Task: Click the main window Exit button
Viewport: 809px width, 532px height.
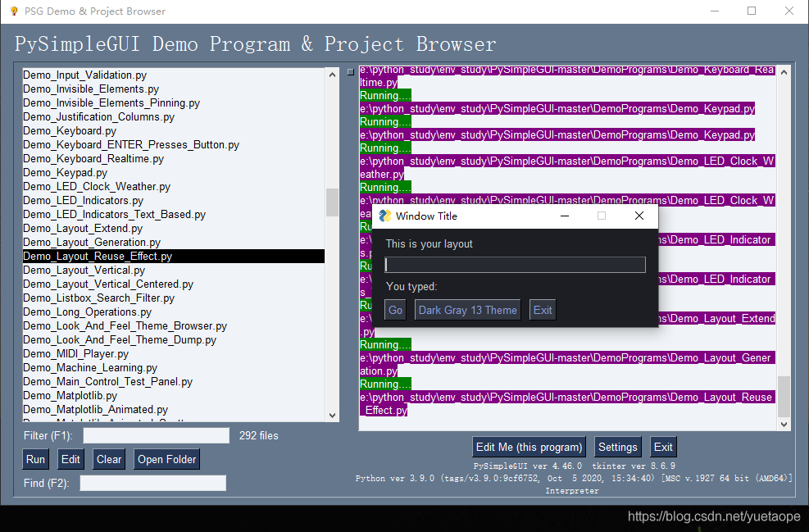Action: coord(663,447)
